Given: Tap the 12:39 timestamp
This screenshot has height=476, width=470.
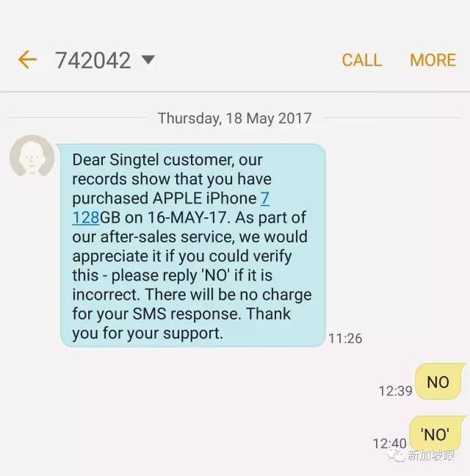Looking at the screenshot, I should (x=395, y=391).
